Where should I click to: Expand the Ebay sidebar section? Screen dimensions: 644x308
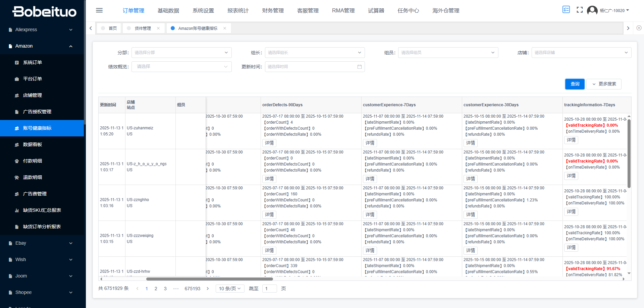click(42, 243)
